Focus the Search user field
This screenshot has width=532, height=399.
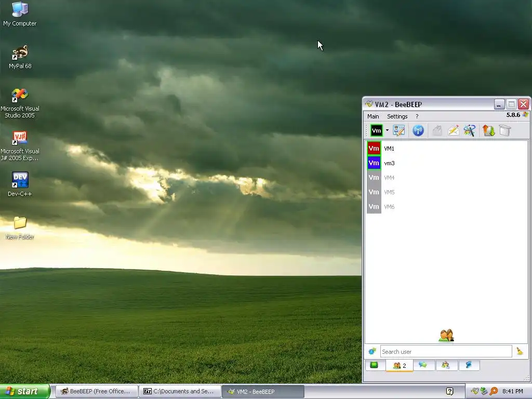[446, 352]
